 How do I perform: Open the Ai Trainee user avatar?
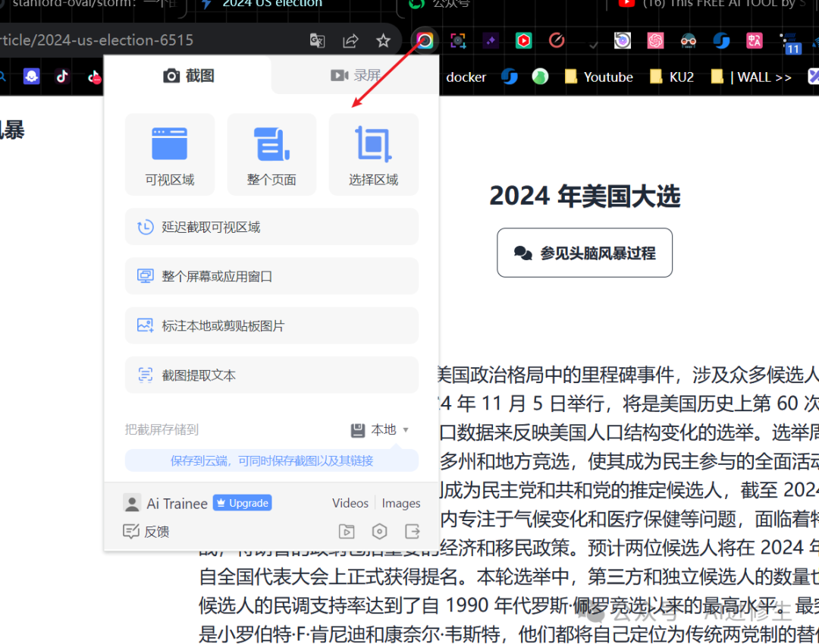[x=132, y=503]
